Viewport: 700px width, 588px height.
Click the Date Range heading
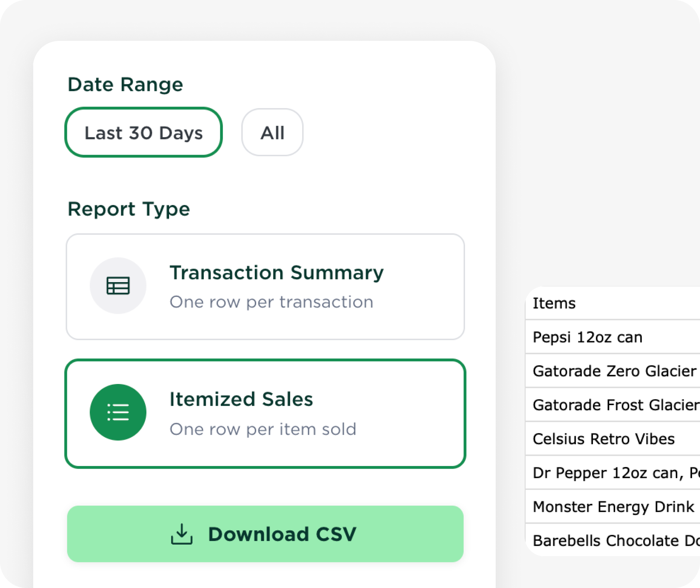(x=125, y=84)
